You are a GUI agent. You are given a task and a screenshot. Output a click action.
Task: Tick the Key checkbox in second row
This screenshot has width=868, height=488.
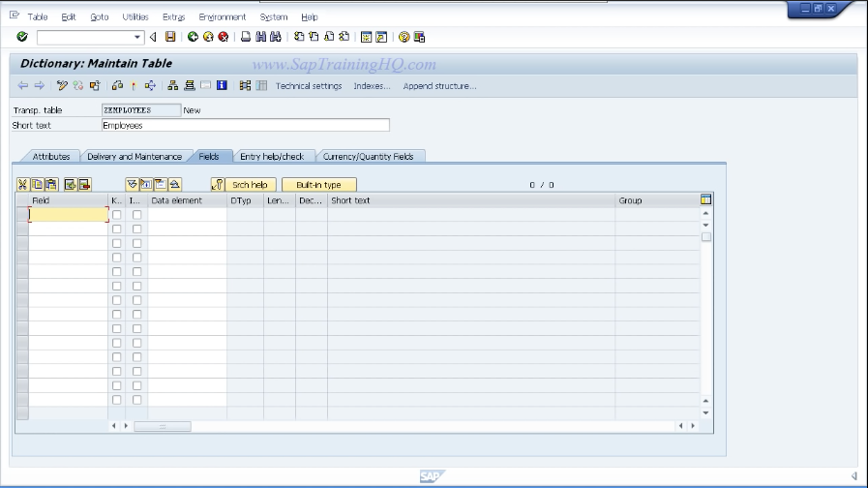pos(117,229)
